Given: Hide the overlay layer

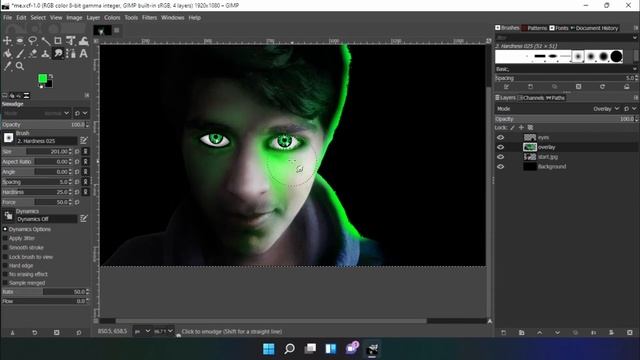Looking at the screenshot, I should point(500,147).
